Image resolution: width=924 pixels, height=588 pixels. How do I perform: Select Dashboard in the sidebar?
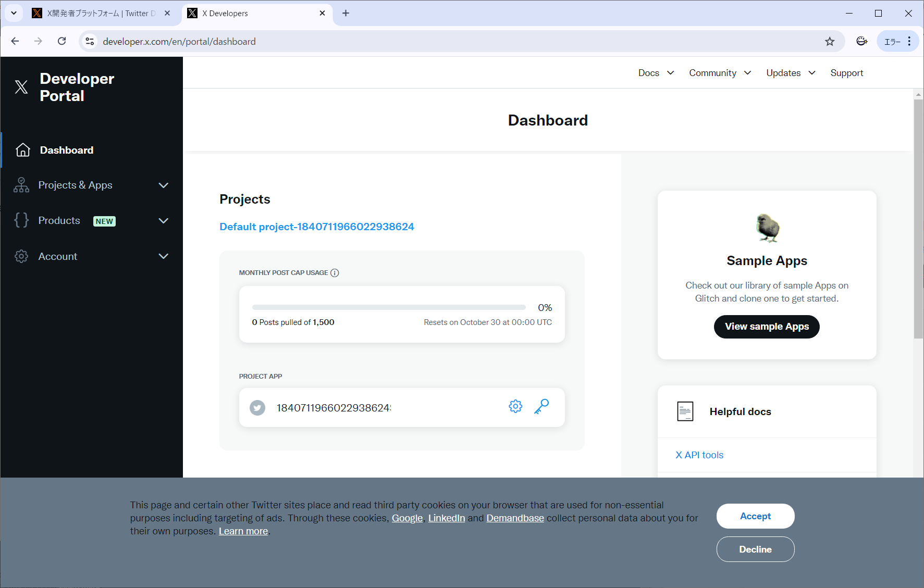pyautogui.click(x=67, y=151)
